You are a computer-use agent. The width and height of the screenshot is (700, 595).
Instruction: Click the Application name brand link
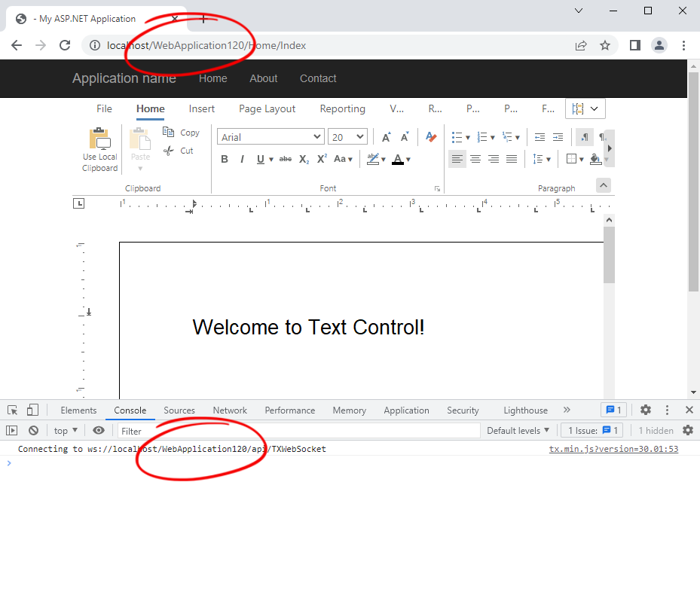click(124, 78)
